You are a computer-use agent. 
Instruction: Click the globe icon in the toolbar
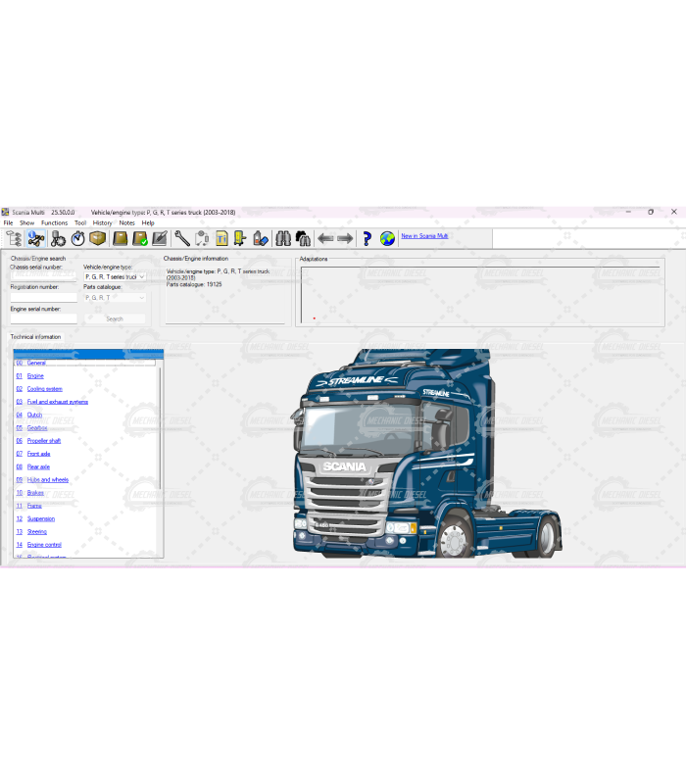click(x=387, y=238)
